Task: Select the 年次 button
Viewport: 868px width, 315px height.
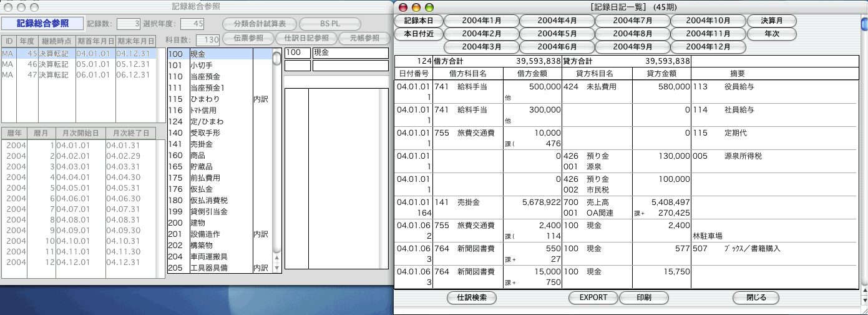Action: (x=772, y=34)
